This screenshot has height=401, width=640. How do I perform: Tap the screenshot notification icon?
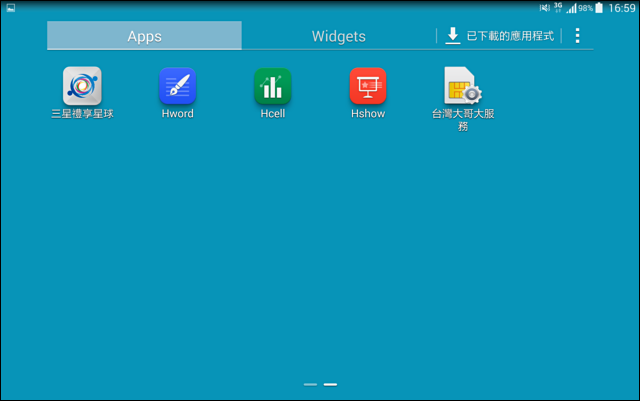[x=11, y=8]
